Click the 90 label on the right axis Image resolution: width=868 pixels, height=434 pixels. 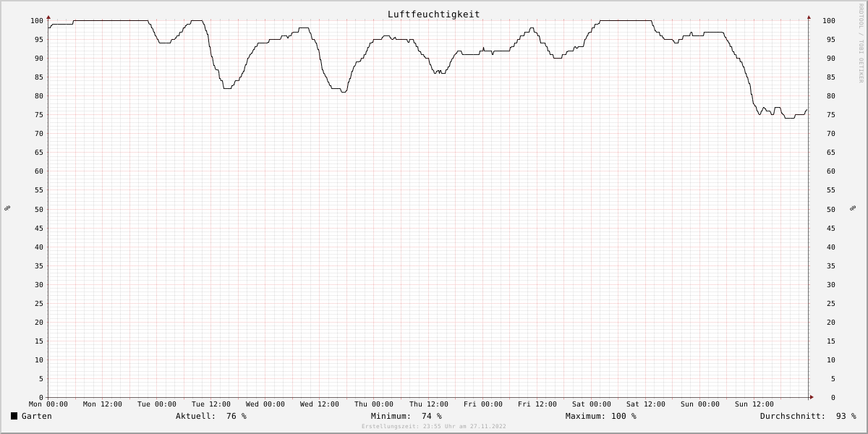click(831, 58)
